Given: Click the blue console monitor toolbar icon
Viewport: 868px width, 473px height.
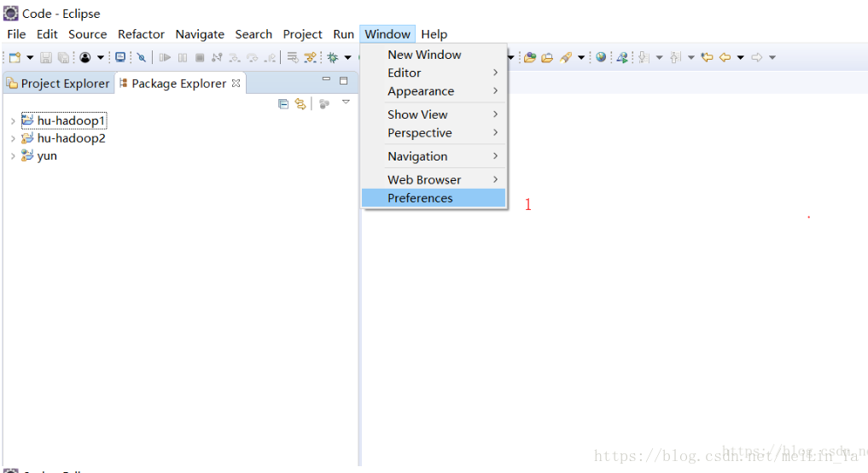Looking at the screenshot, I should tap(120, 57).
